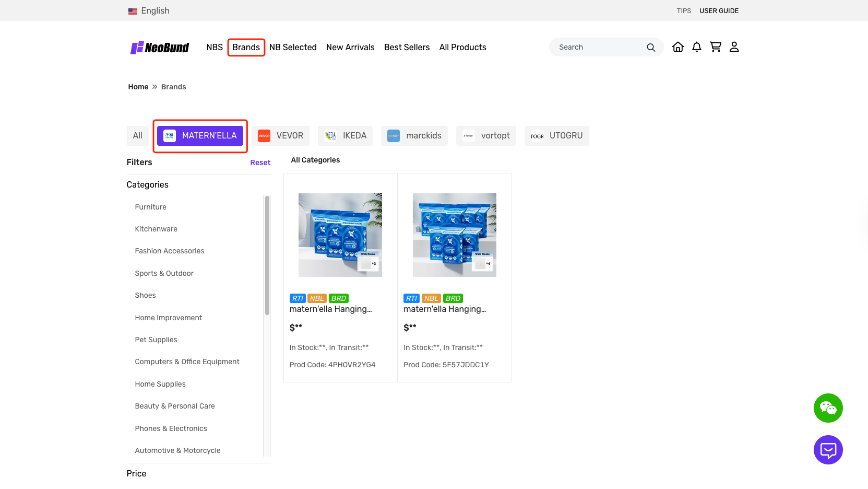Screen dimensions: 868x489
Task: Click Prod Code: 5F57JDDC1Y text
Action: coord(446,365)
